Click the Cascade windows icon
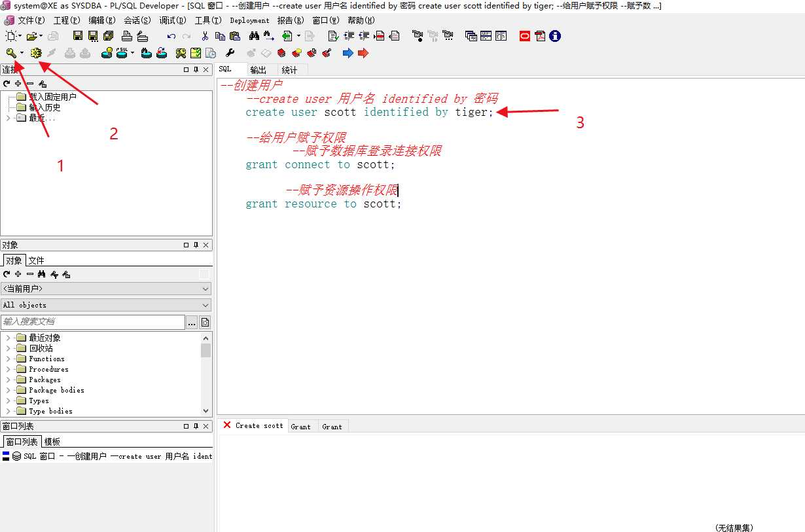The height and width of the screenshot is (532, 805). (x=471, y=36)
